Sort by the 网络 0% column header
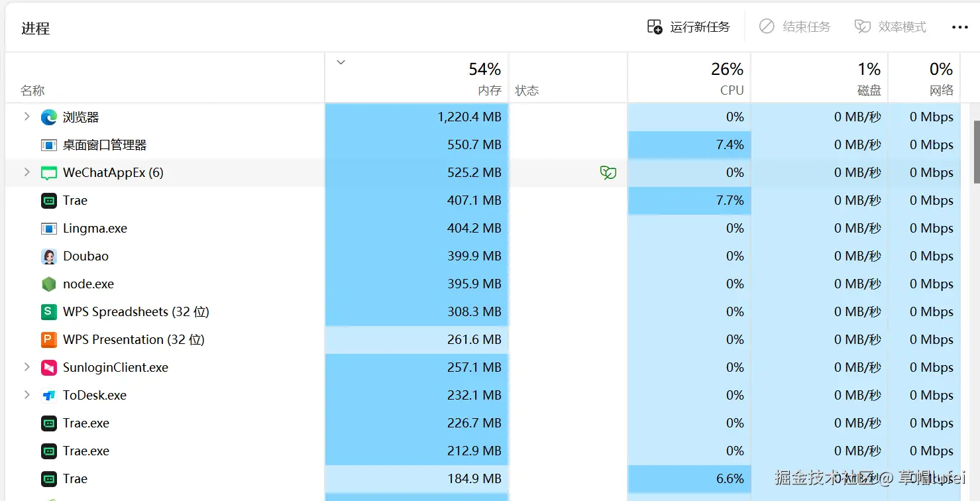Image resolution: width=980 pixels, height=501 pixels. 924,78
